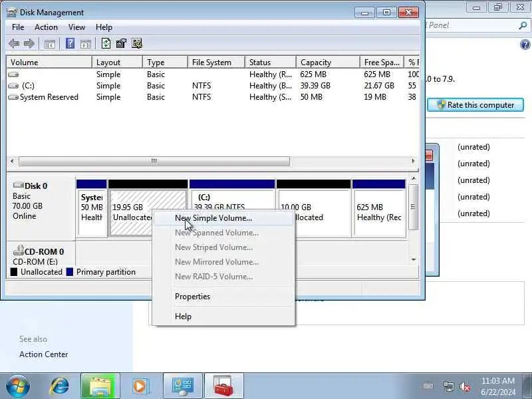
Task: Choose Help in the context menu
Action: (x=223, y=317)
